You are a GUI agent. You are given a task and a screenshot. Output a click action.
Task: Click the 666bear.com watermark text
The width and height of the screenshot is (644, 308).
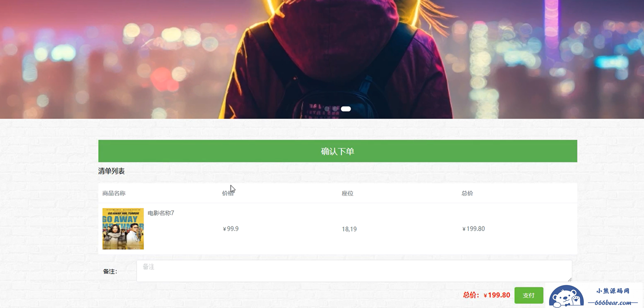[x=613, y=303]
